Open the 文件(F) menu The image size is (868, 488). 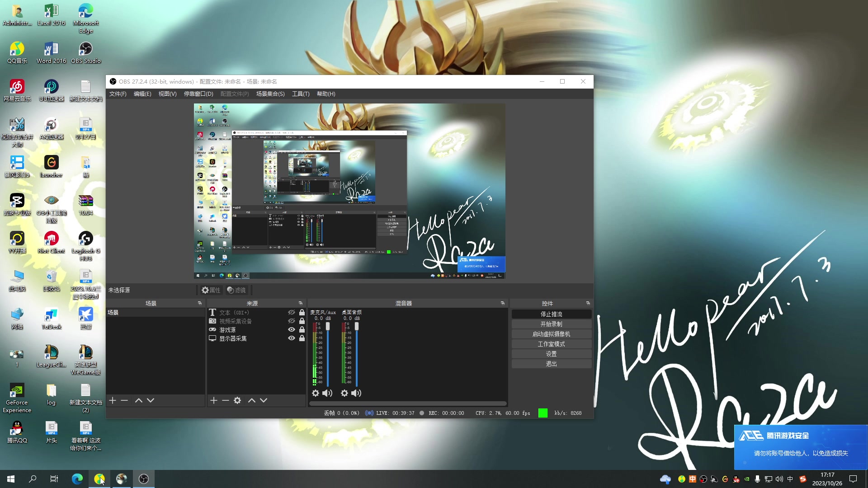[x=118, y=94]
